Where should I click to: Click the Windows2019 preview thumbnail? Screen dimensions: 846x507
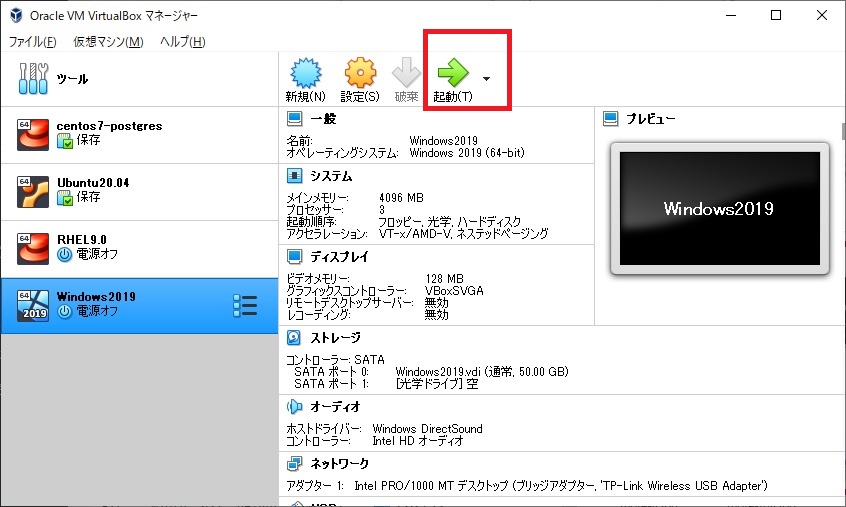720,209
